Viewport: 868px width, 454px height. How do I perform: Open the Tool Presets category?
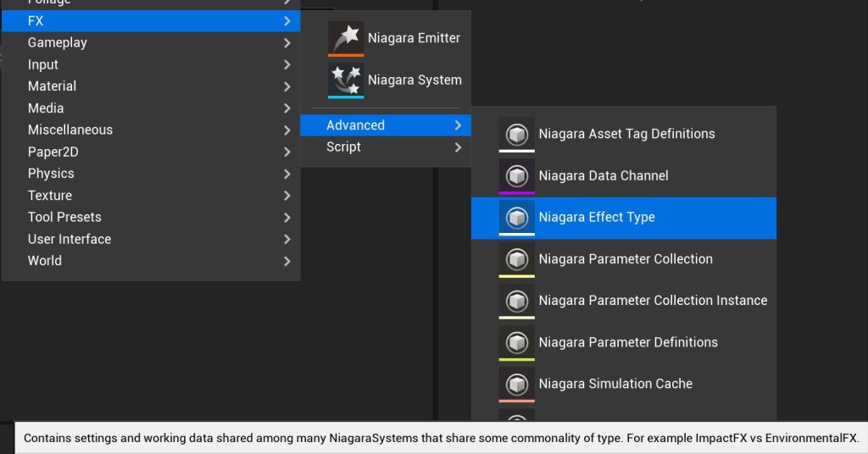click(x=151, y=218)
